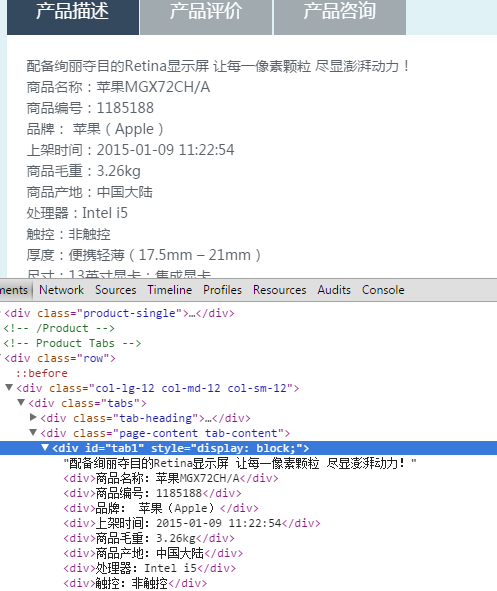Image resolution: width=497 pixels, height=591 pixels.
Task: Expand the tab-heading div node
Action: (33, 417)
